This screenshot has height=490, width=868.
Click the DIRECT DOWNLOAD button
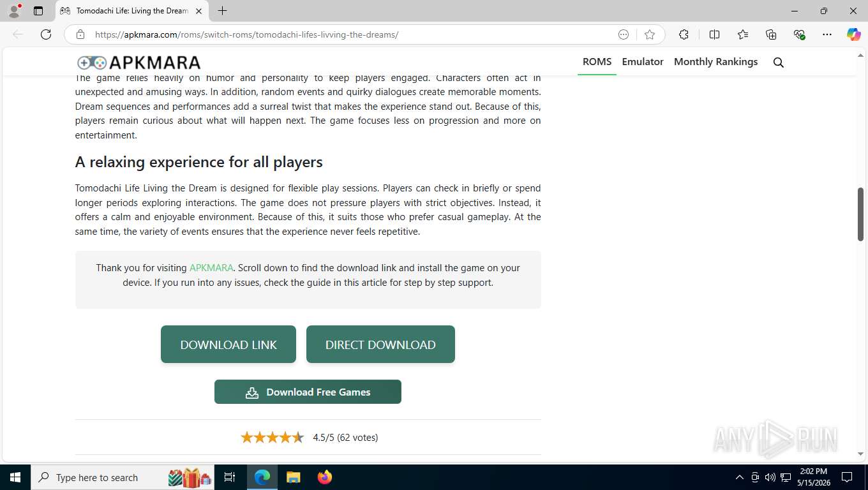380,345
